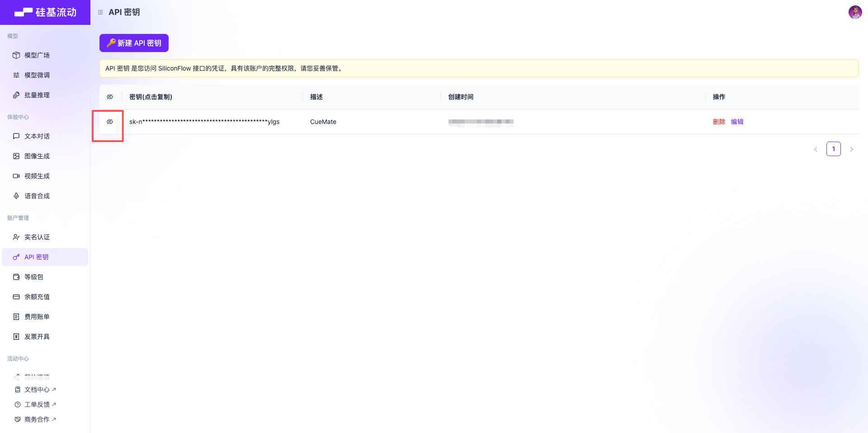The width and height of the screenshot is (868, 433).
Task: Open the 图像生成 tool
Action: point(37,156)
